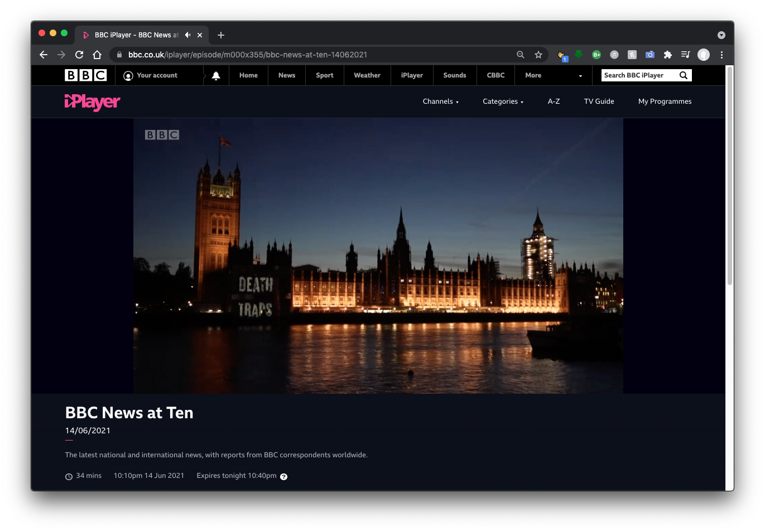Click the search magnifier in BBC search box
The image size is (765, 532).
(683, 75)
